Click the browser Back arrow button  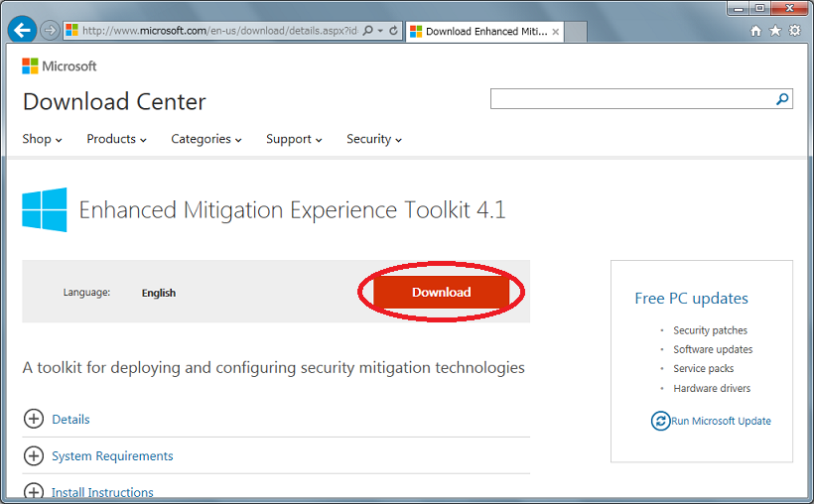(x=22, y=31)
